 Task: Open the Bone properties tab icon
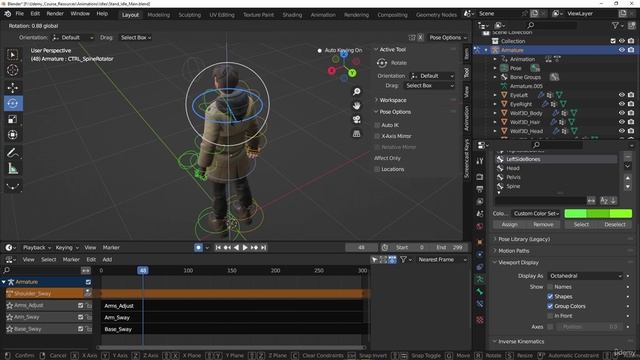(480, 292)
